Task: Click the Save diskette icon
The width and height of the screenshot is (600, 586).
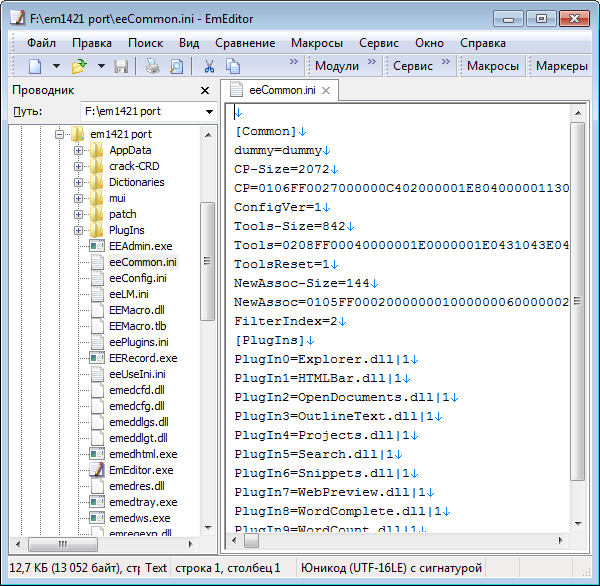Action: pyautogui.click(x=121, y=66)
